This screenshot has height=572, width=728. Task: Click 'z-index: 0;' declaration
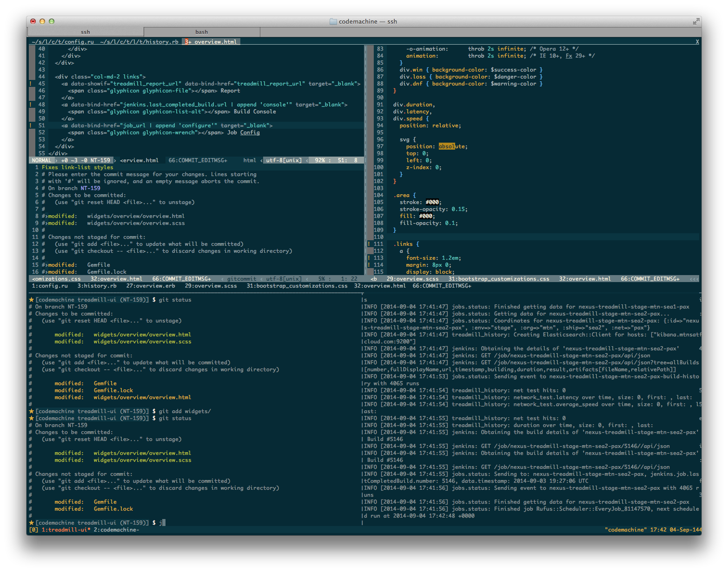[x=424, y=167]
